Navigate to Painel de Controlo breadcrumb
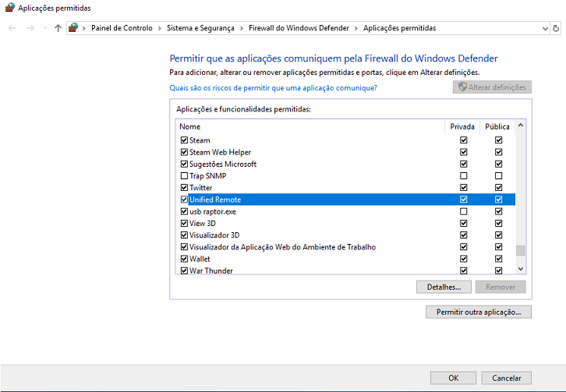The image size is (566, 392). [x=122, y=28]
